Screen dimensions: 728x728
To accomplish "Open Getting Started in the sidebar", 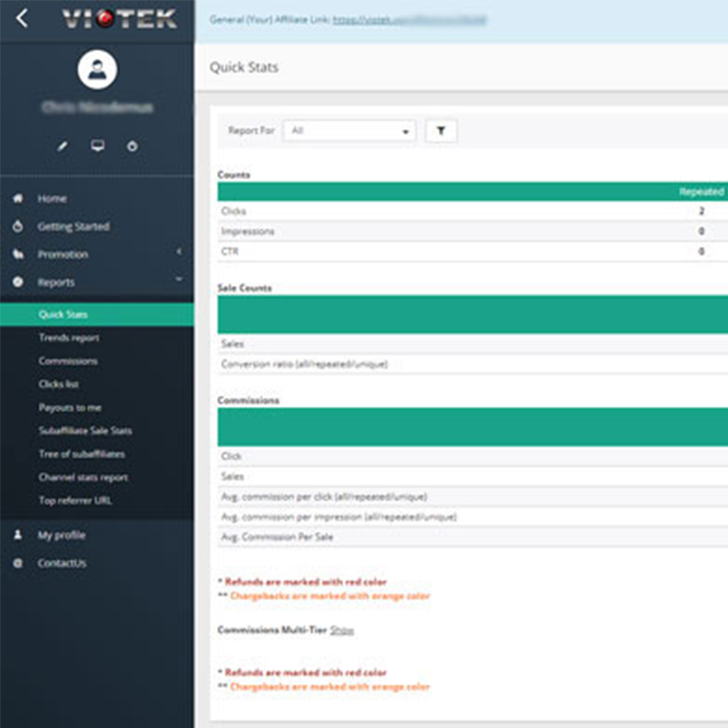I will [73, 227].
